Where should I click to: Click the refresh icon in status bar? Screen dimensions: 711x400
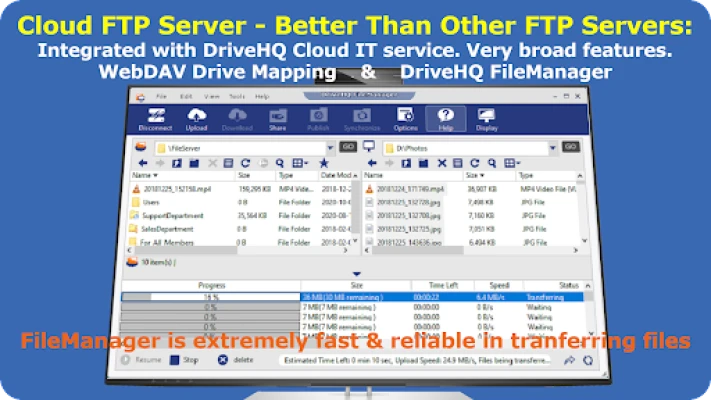588,361
